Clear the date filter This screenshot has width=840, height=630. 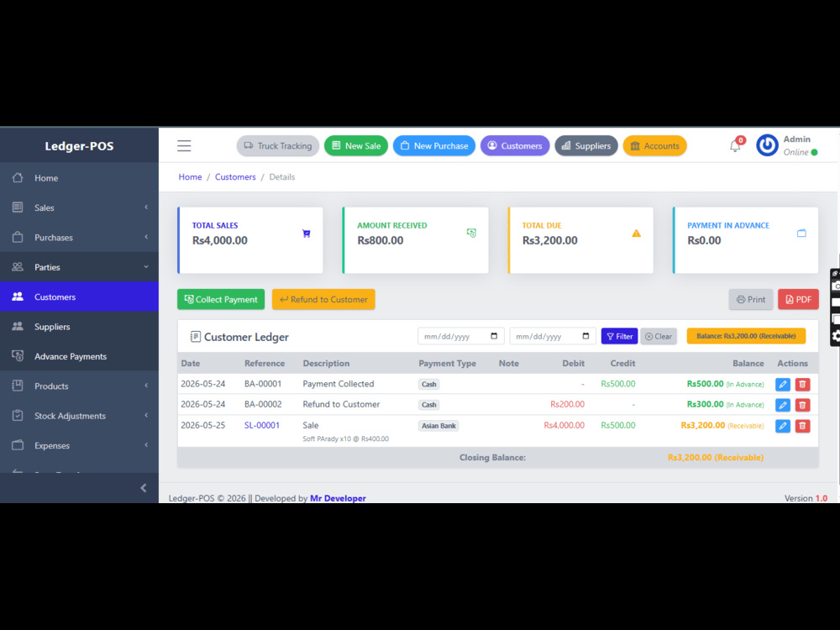coord(659,336)
